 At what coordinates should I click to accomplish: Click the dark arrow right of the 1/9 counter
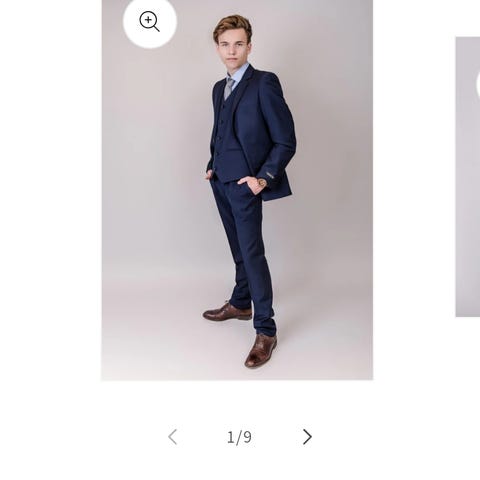coord(307,437)
